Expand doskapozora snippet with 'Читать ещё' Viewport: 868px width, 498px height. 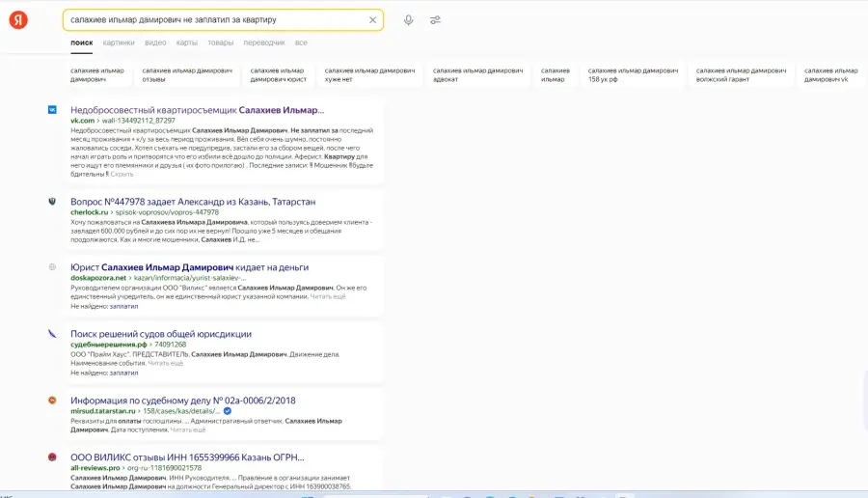[x=328, y=296]
